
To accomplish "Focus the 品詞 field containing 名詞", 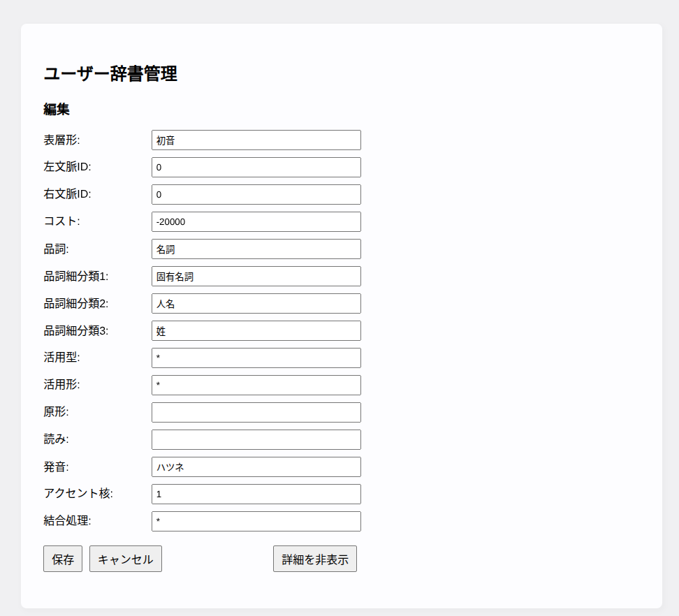I will point(256,249).
